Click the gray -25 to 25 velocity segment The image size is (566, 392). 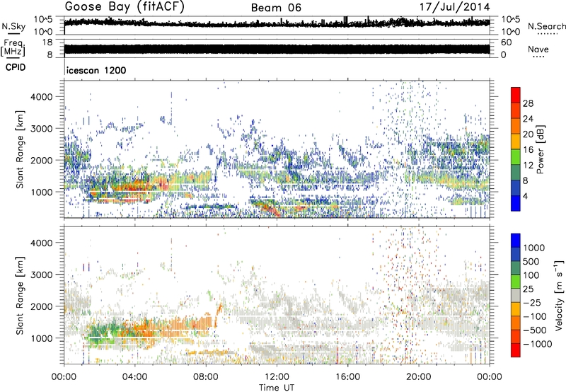click(x=516, y=295)
